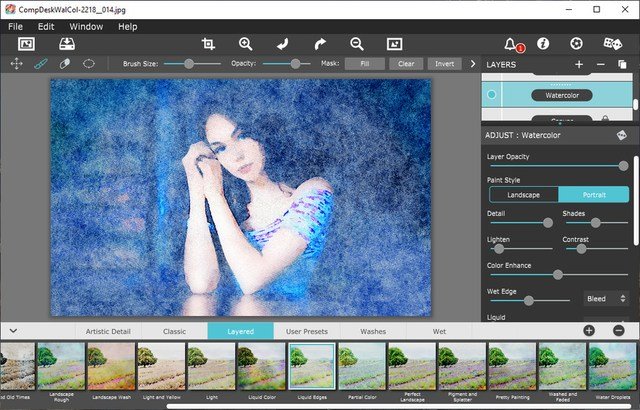Open the notifications bell icon

(511, 44)
